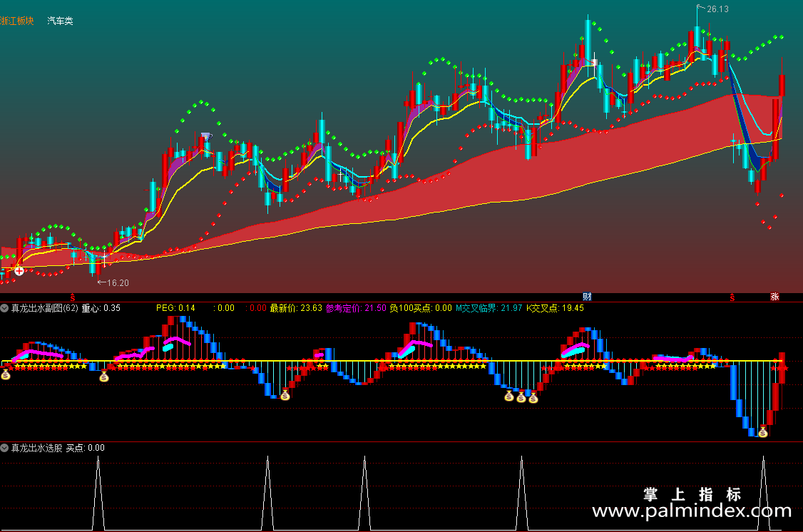Click the 负100买点: 0.00 value
This screenshot has width=803, height=532.
coord(421,308)
